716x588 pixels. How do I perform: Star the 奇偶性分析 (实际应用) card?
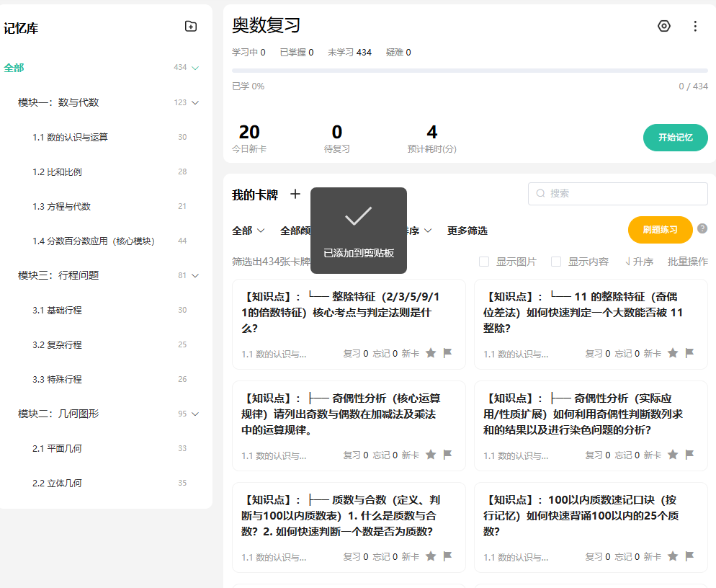(673, 455)
